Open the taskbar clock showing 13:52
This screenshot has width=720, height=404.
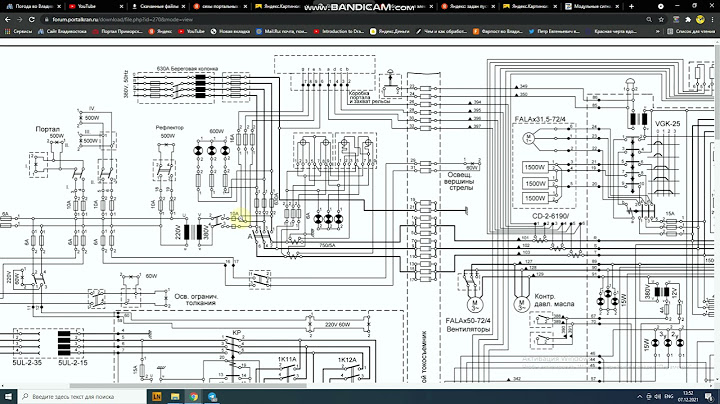pyautogui.click(x=688, y=396)
